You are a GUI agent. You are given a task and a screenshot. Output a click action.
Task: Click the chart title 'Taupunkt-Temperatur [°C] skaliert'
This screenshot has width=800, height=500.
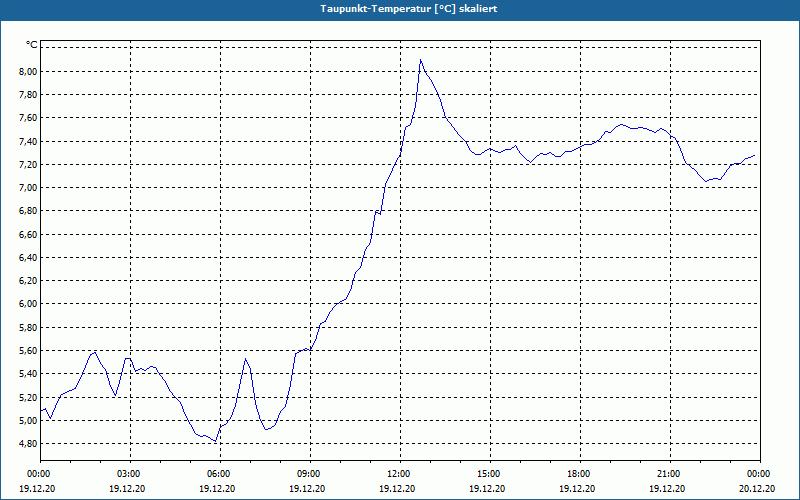(409, 9)
